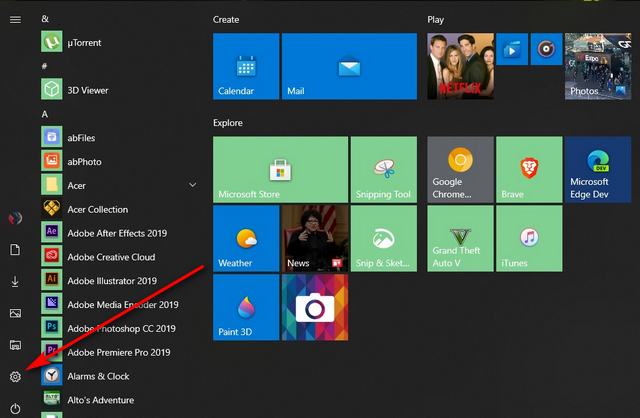Click the Create group title
The image size is (640, 418).
click(x=226, y=20)
